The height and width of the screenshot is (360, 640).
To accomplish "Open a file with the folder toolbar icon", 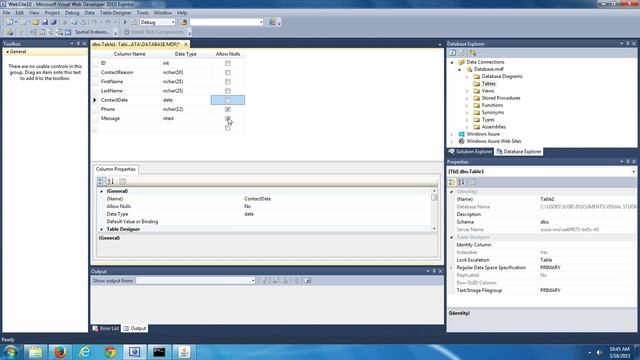I will click(36, 22).
